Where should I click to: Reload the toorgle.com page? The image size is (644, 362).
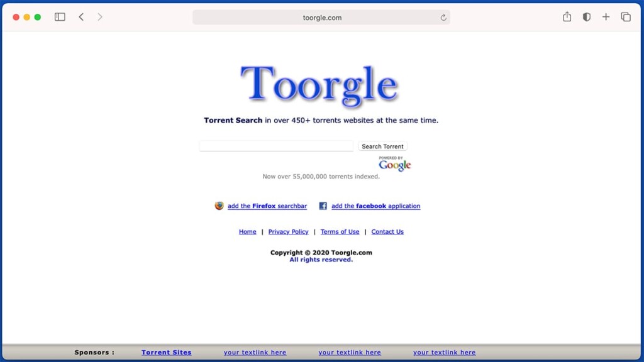(443, 18)
